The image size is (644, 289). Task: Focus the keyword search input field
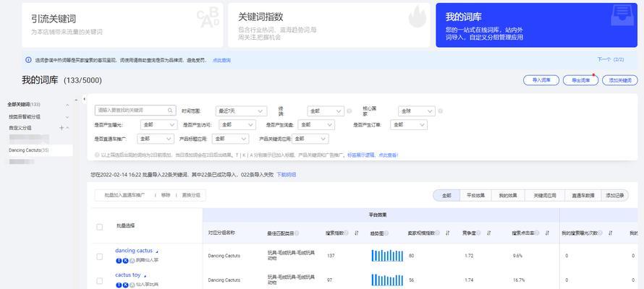tap(136, 111)
